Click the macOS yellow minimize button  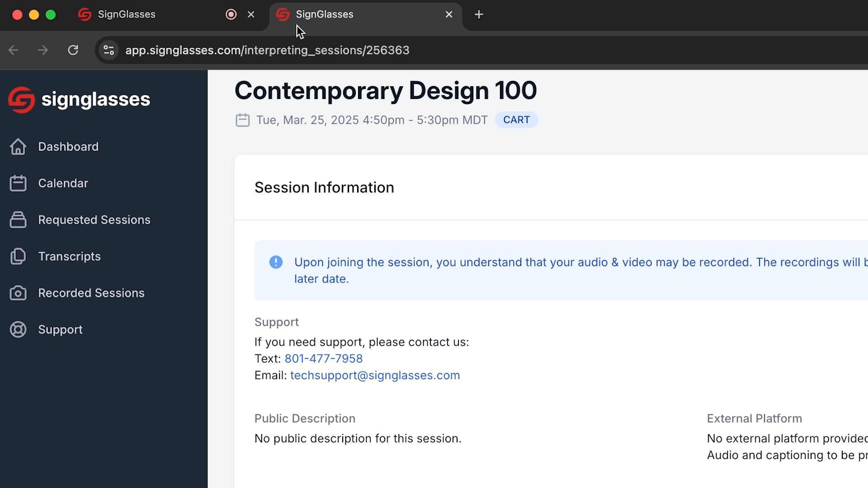point(34,14)
